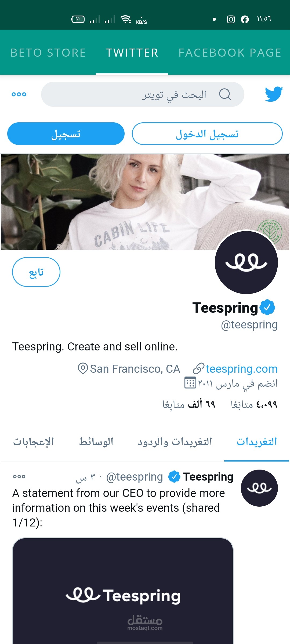Open the three-dots menu beside search bar
Viewport: 290px width, 644px height.
point(19,94)
